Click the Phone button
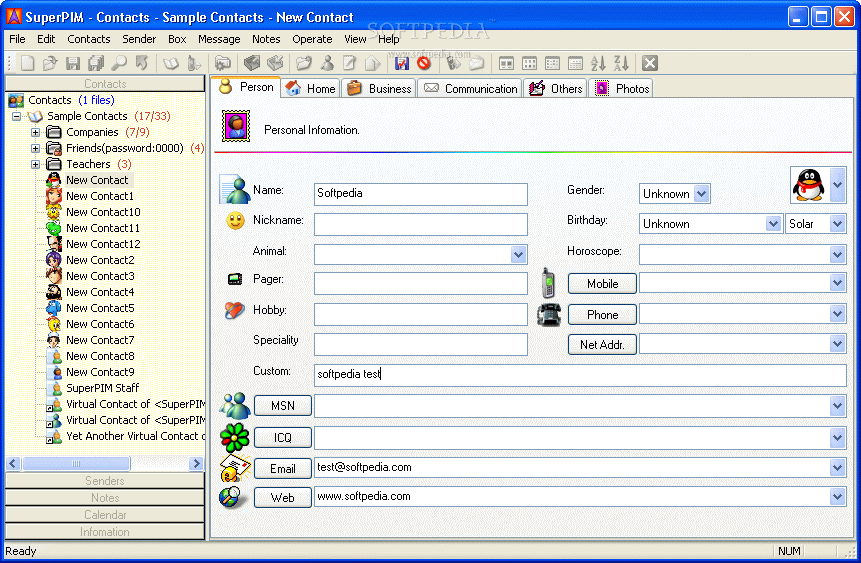Screen dimensions: 861x563 click(x=602, y=314)
